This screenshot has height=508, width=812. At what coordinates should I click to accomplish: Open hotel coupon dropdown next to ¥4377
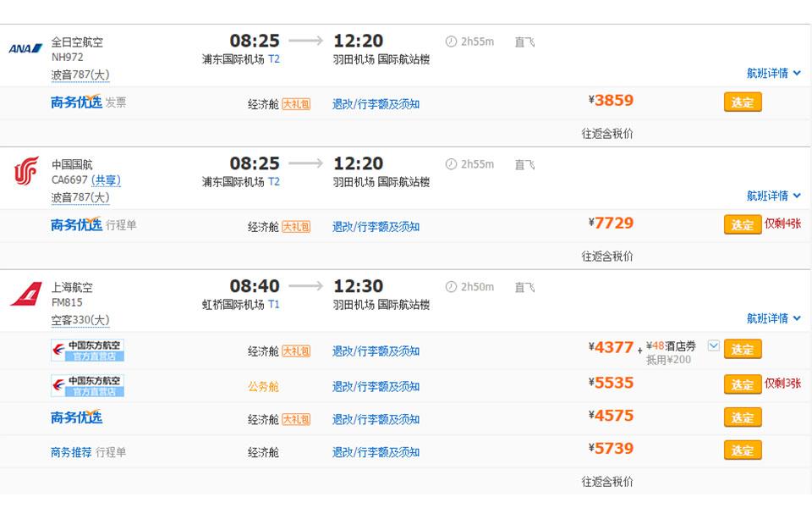click(714, 345)
